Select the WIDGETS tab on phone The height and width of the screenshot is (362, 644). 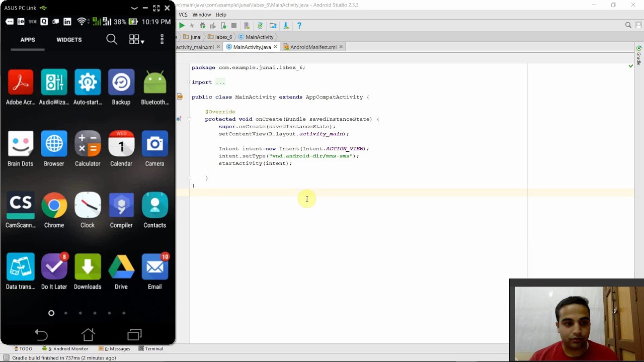pyautogui.click(x=69, y=40)
